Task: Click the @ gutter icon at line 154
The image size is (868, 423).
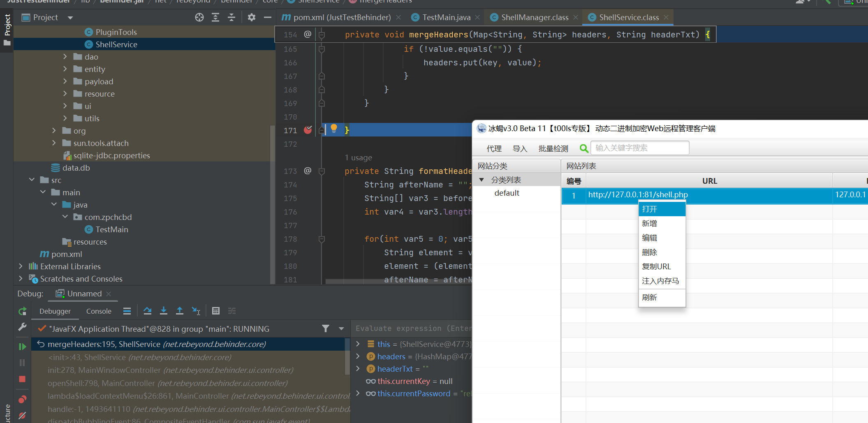Action: coord(308,34)
